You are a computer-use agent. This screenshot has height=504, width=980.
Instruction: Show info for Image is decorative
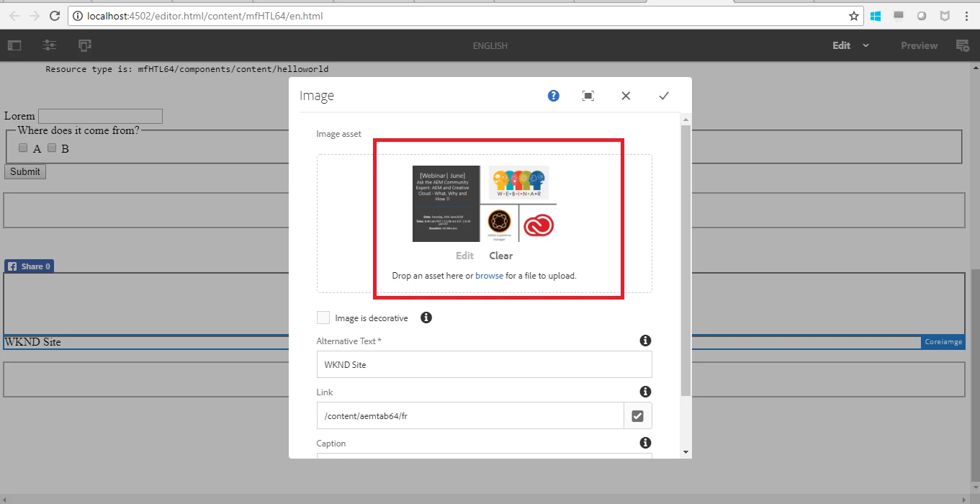426,318
